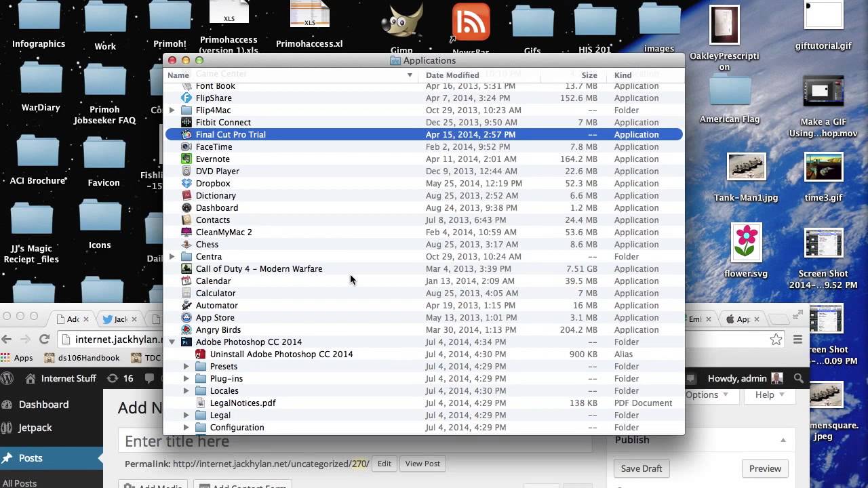Expand the Presets folder
Screen dimensions: 868x488
coord(186,366)
